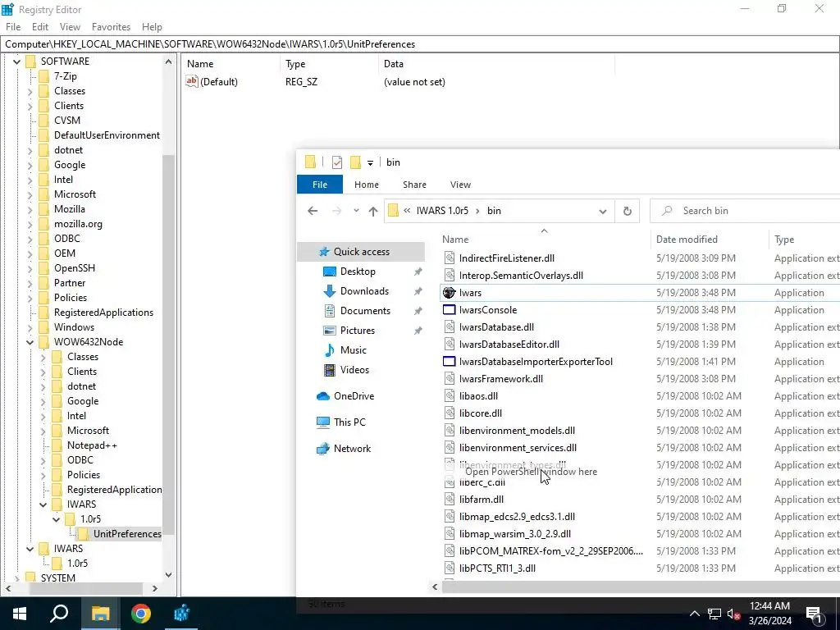Open Downloads in quick access

click(x=364, y=291)
